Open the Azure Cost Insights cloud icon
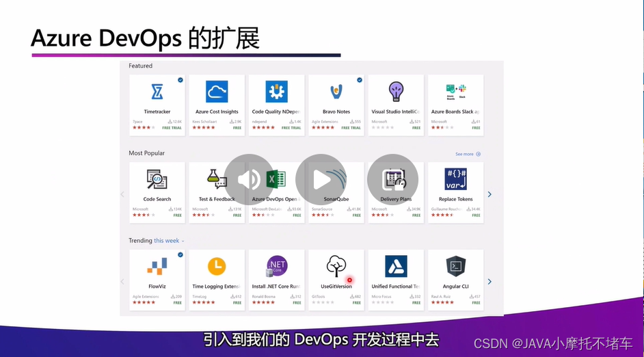Screen dimensions: 644x357 coord(217,92)
